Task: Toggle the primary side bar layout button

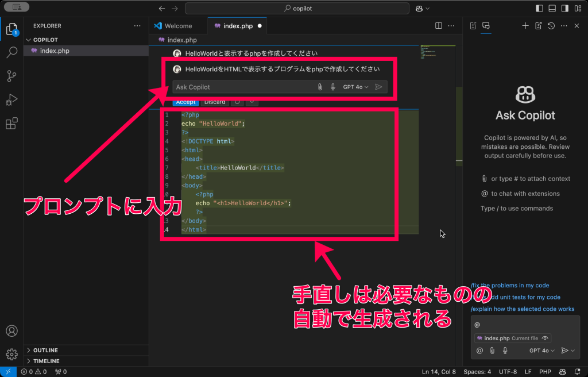Action: pos(539,9)
